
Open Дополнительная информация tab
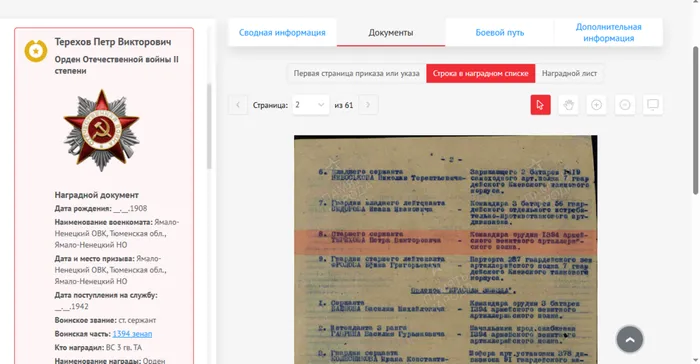608,33
